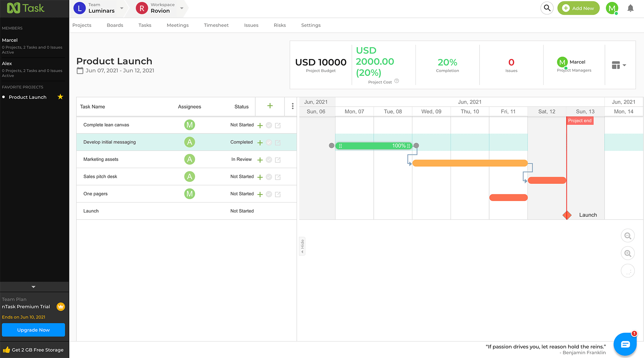Zoom in on the Gantt chart

[628, 253]
